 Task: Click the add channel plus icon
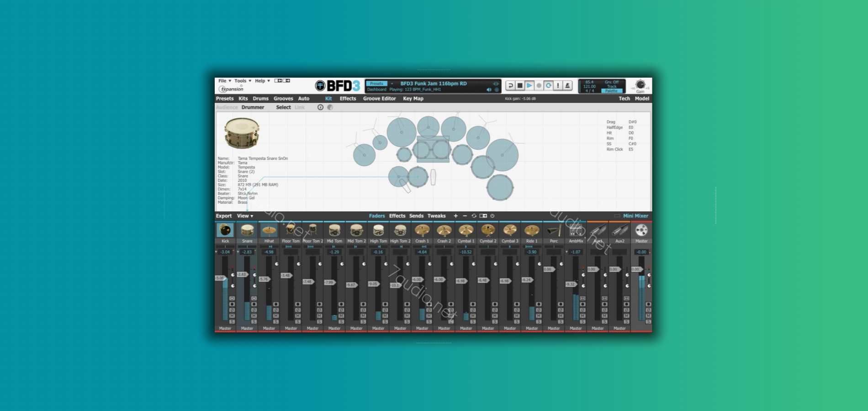click(455, 216)
